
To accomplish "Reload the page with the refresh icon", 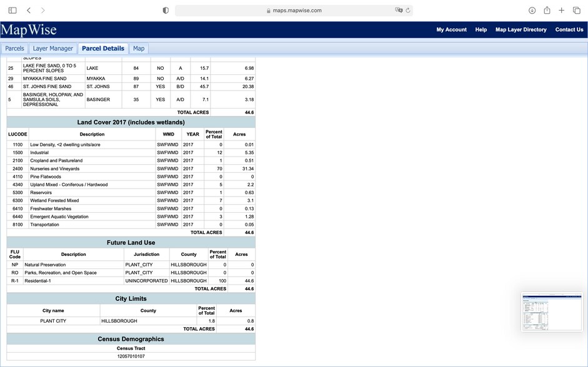I will point(408,11).
